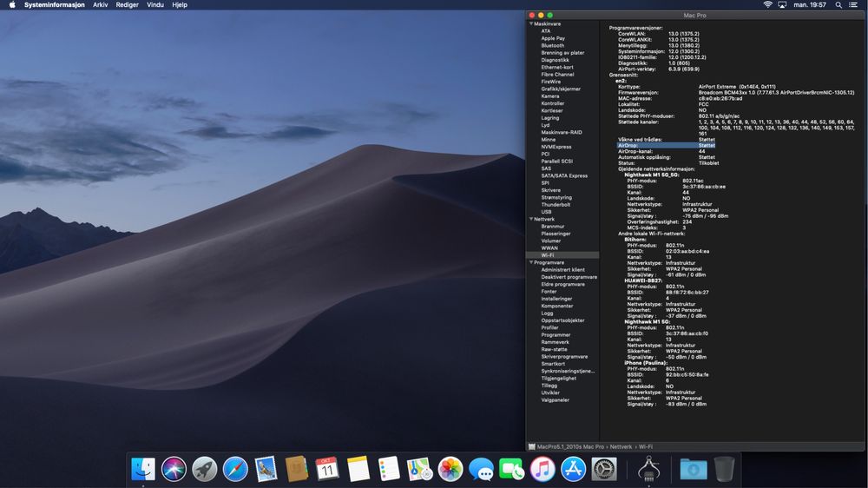Open Spotlight search magnifier
Image resolution: width=868 pixels, height=488 pixels.
click(838, 4)
